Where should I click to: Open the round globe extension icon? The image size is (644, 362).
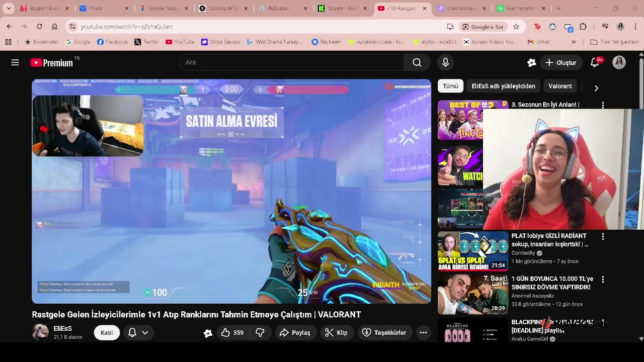coord(552,27)
